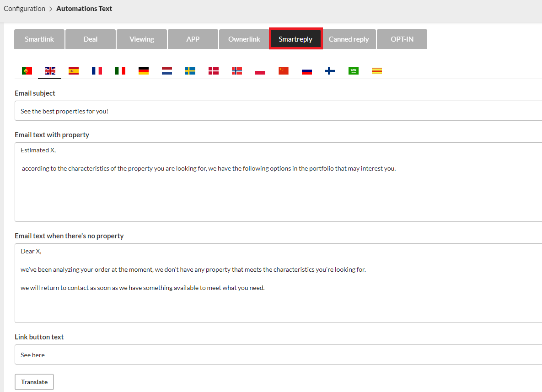Switch to the Finnish flag language
The height and width of the screenshot is (392, 542).
coord(330,71)
